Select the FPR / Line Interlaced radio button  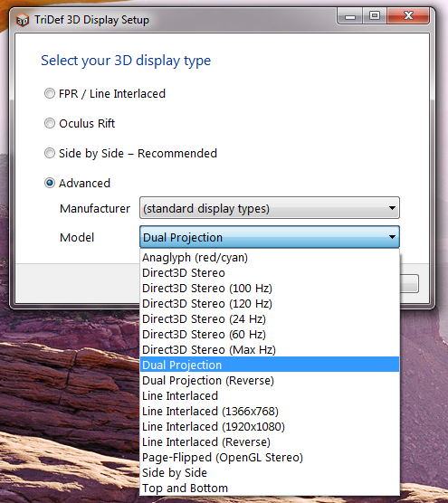(50, 93)
